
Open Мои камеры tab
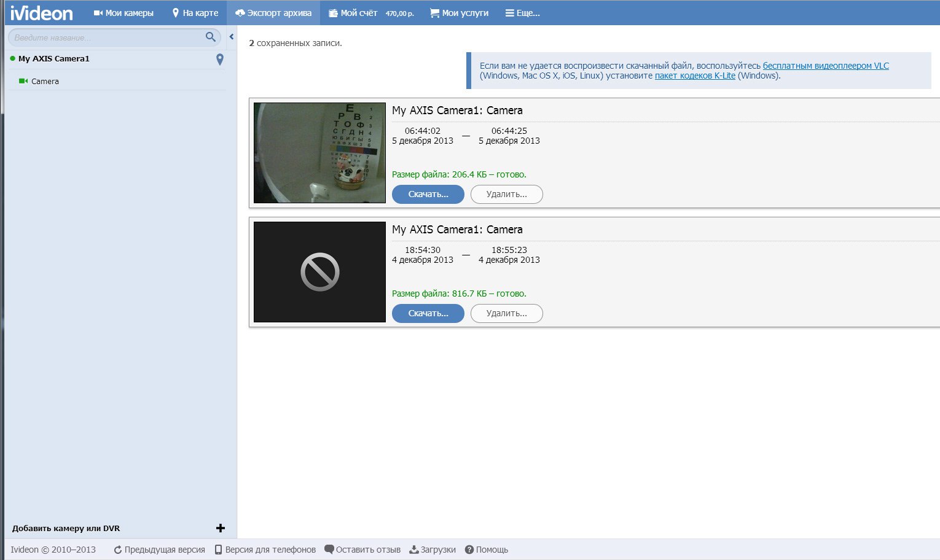tap(123, 13)
